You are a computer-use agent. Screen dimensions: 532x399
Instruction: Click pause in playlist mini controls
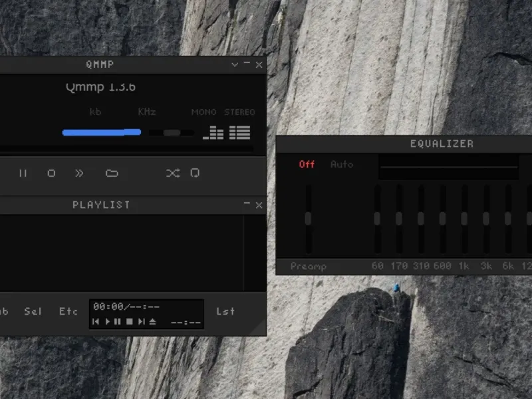tap(118, 321)
